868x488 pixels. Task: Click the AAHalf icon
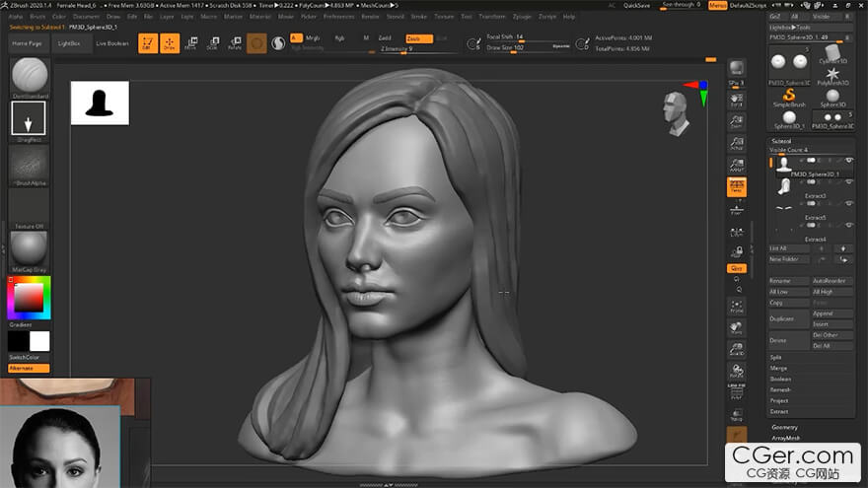[x=736, y=165]
